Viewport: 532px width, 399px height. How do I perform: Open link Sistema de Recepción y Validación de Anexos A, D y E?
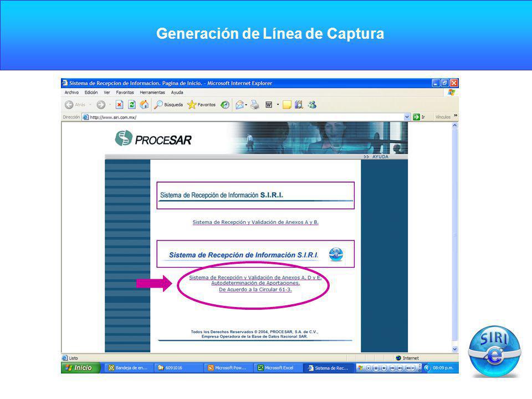pyautogui.click(x=255, y=278)
